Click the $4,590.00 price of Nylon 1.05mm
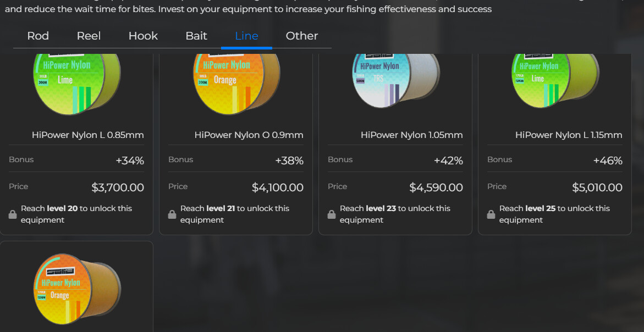 pos(436,187)
